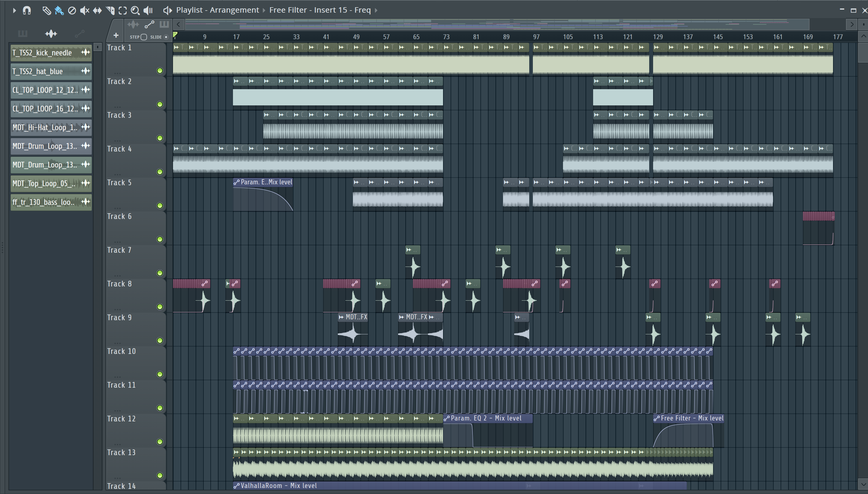The width and height of the screenshot is (868, 494).
Task: Show audio clips filter in picker panel
Action: pos(51,34)
